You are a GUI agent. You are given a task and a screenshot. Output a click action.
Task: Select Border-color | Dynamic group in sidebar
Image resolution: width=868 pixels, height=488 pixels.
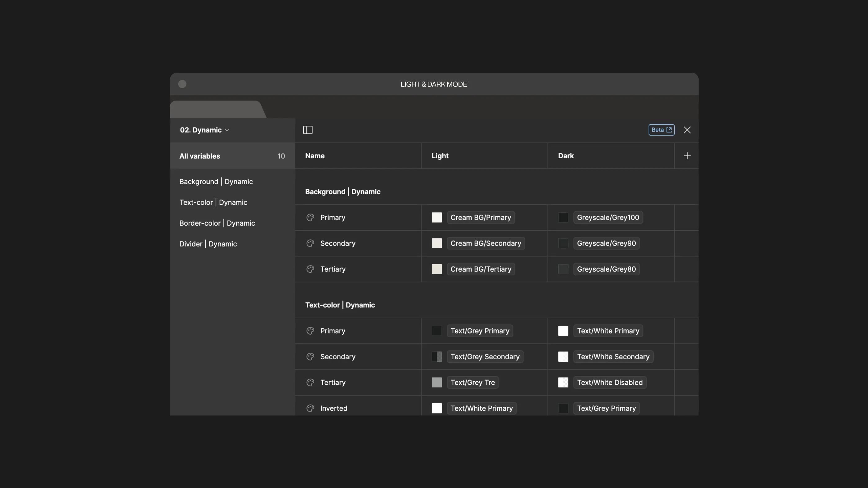[x=217, y=223]
